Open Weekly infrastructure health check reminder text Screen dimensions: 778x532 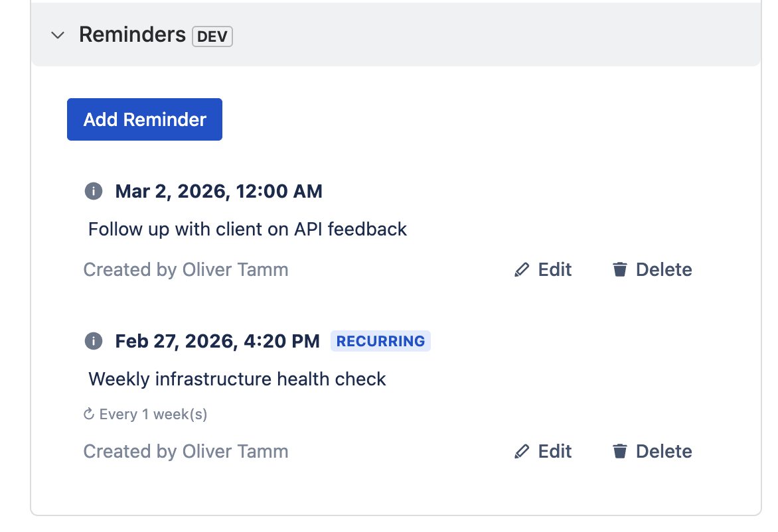[x=237, y=379]
